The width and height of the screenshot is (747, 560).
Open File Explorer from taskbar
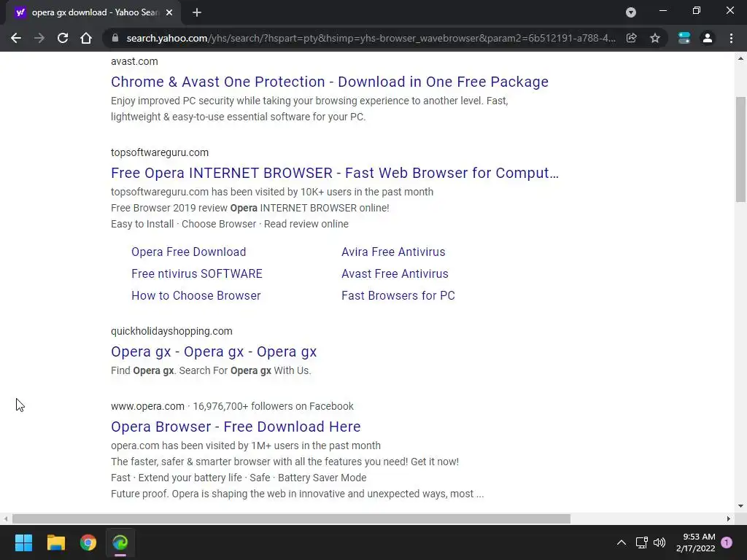(x=55, y=542)
